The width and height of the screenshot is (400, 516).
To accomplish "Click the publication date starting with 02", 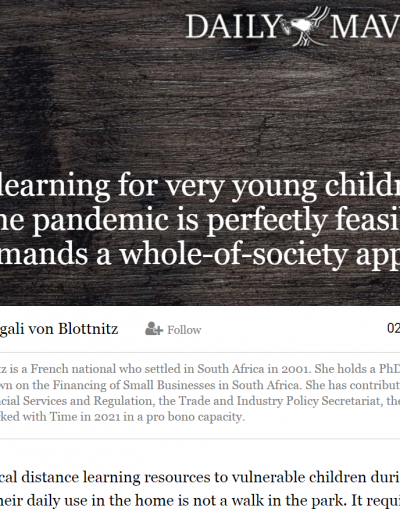I will point(393,329).
